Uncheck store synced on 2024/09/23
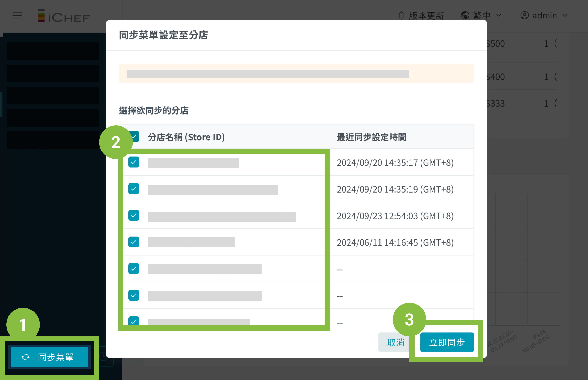The width and height of the screenshot is (588, 380). (134, 216)
